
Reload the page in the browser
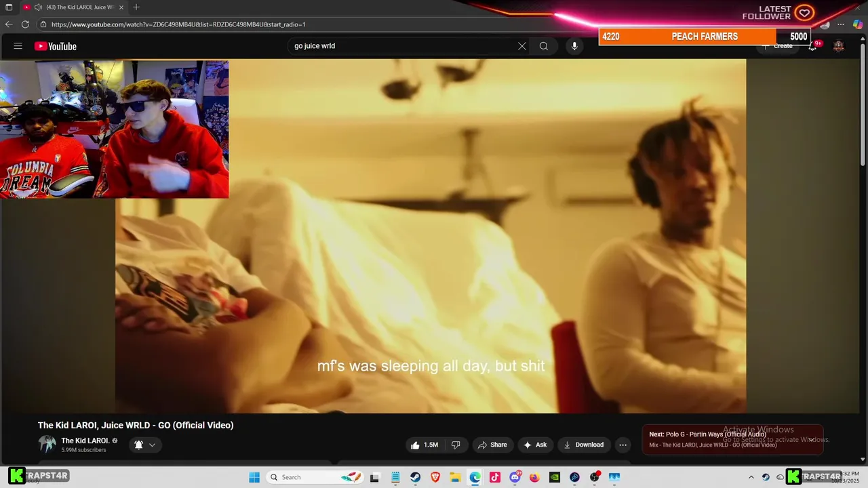25,24
